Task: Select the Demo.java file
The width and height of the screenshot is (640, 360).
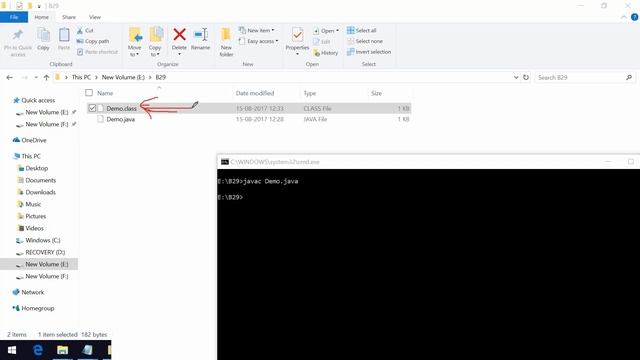Action: pos(120,119)
